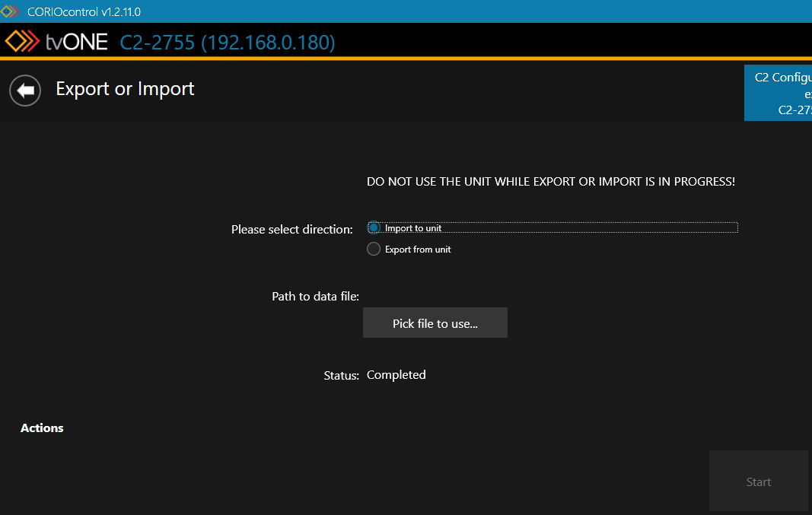812x515 pixels.
Task: Hit the Start button
Action: [x=758, y=482]
